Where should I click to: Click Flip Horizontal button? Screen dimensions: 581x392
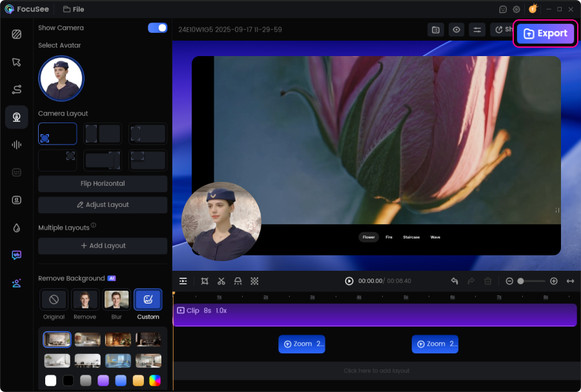[103, 184]
